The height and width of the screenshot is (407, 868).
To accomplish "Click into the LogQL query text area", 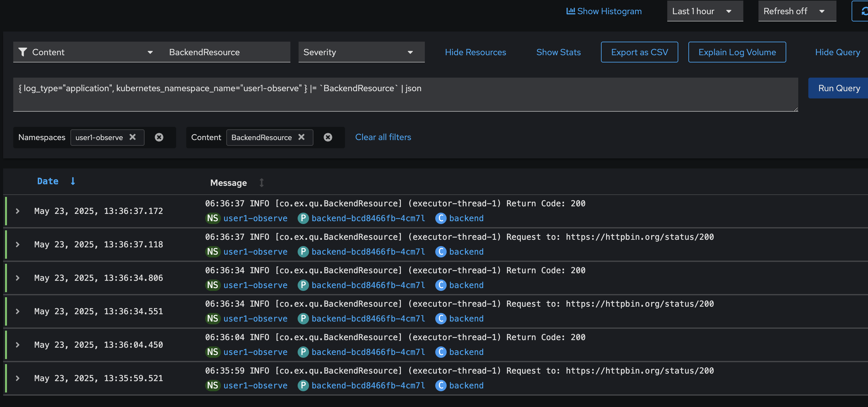I will (405, 95).
